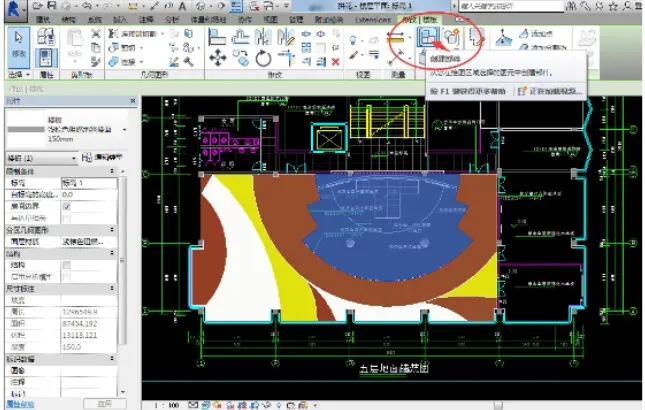
Task: Select Mirror - Draw Axis tool with pencil
Action: tap(286, 37)
